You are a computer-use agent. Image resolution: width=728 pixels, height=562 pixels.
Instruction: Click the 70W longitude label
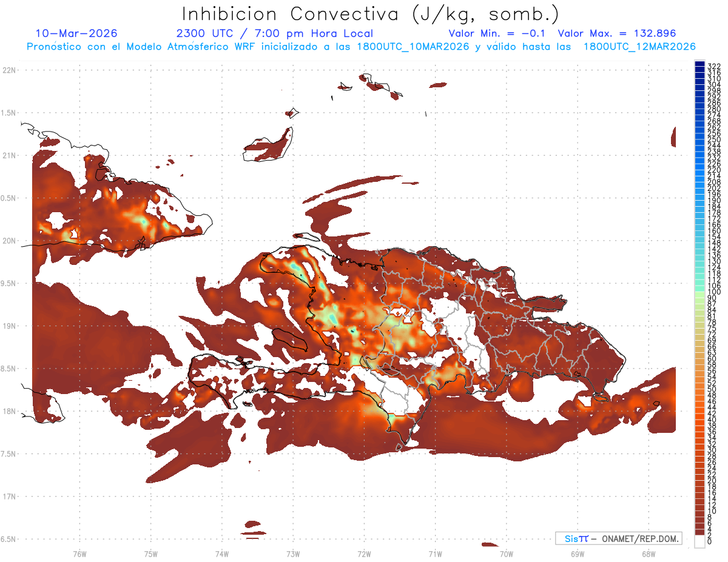pyautogui.click(x=506, y=553)
